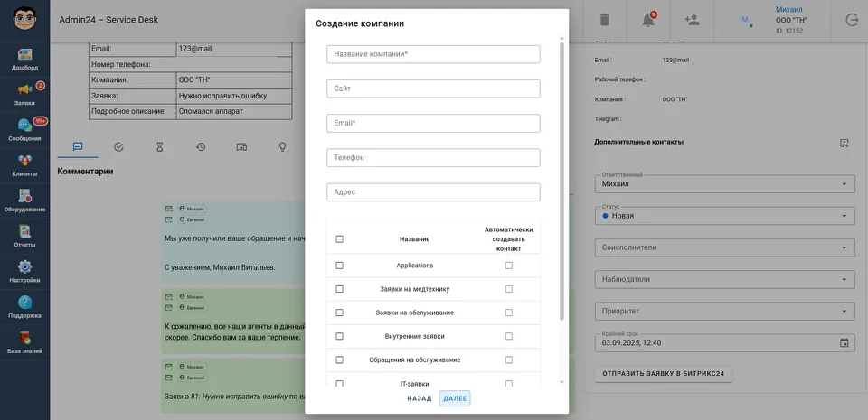Screen dimensions: 868x420
Task: Switch to the history tab icon
Action: (200, 146)
